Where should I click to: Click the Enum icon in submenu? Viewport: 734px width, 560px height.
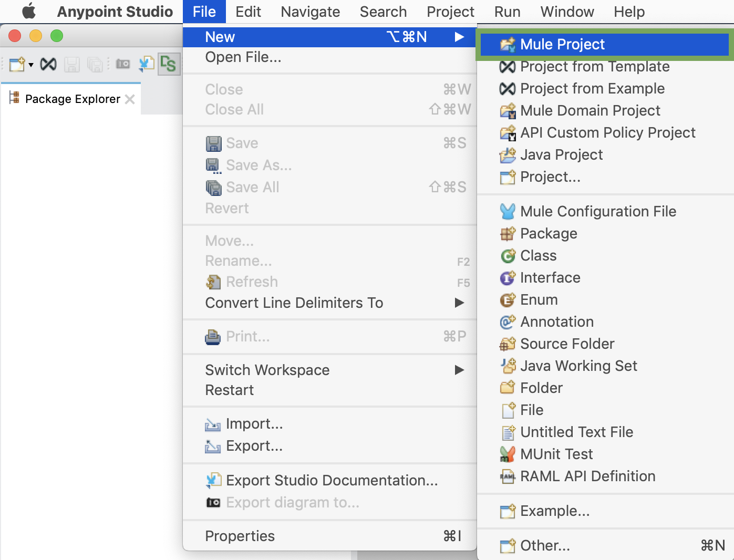507,300
